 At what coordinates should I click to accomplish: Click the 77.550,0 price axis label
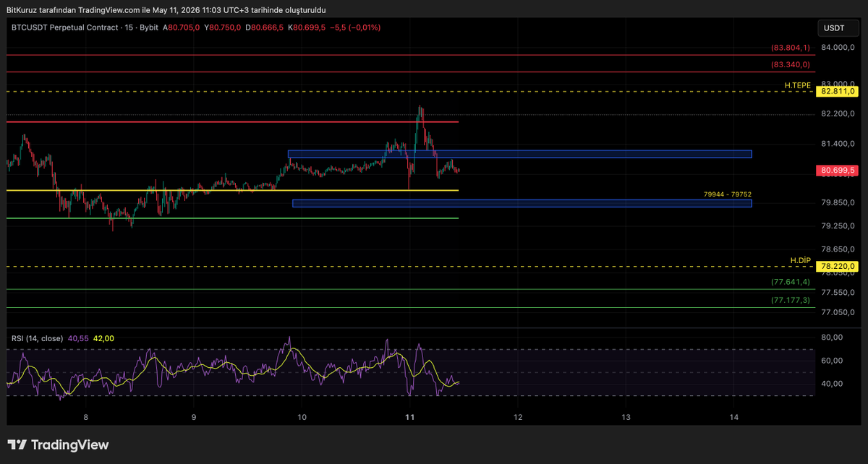[x=838, y=292]
